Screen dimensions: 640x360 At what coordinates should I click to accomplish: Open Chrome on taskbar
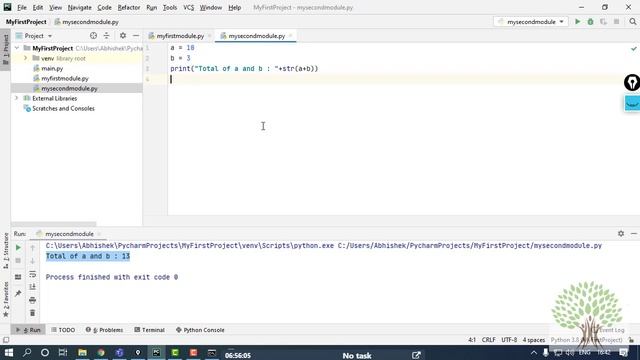[x=101, y=353]
